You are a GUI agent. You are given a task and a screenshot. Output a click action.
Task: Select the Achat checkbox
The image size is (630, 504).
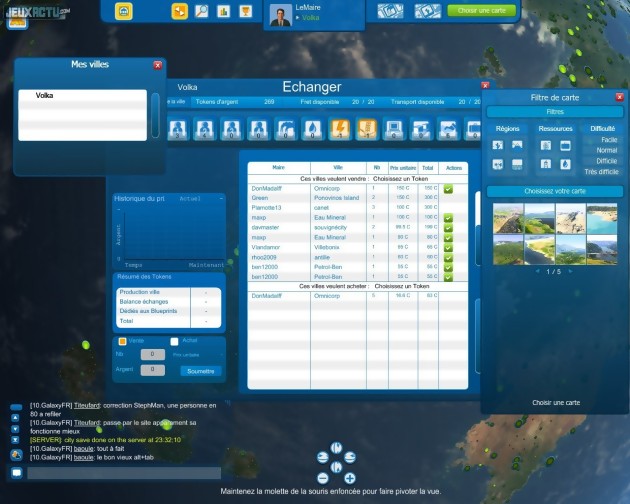pyautogui.click(x=174, y=341)
